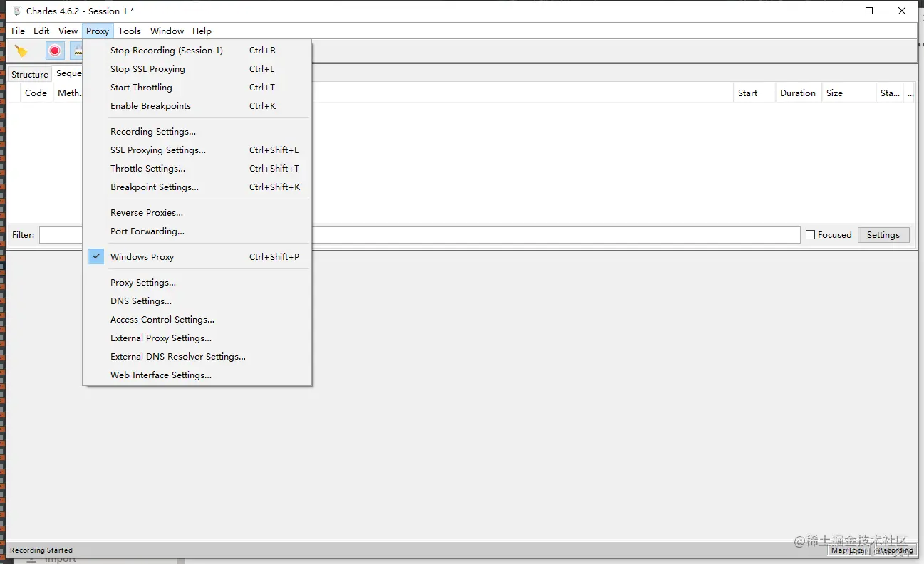Screen dimensions: 924x564
Task: Switch to the Structure tab
Action: [x=30, y=74]
